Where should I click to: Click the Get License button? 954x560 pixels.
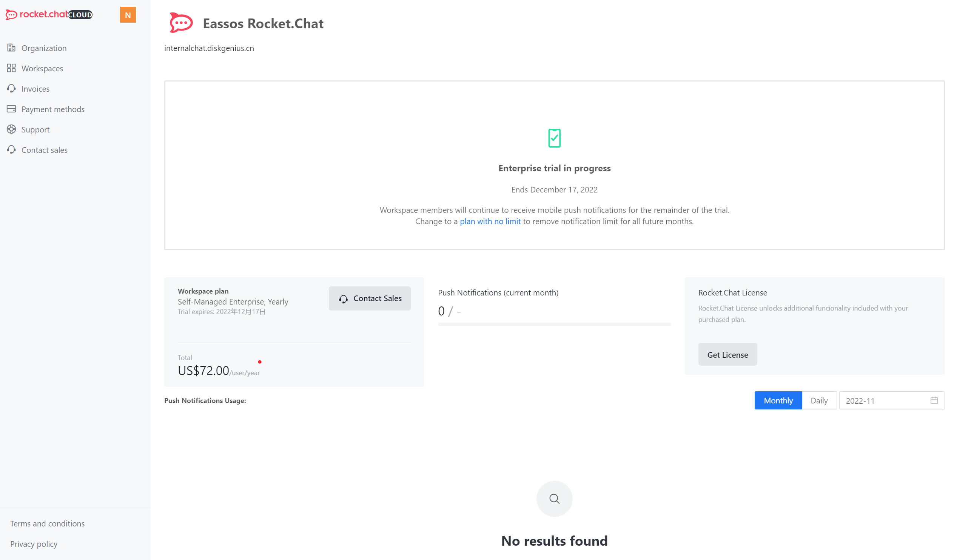pyautogui.click(x=727, y=354)
